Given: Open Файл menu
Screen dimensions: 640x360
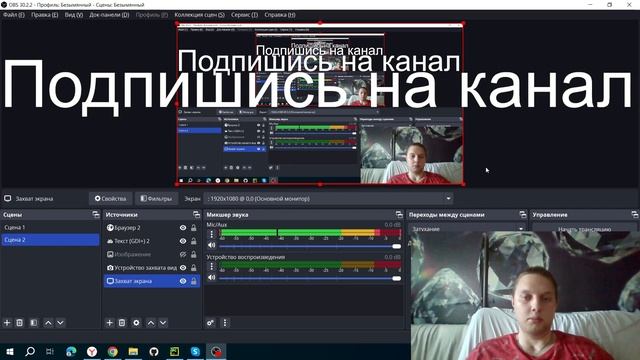Looking at the screenshot, I should tap(14, 15).
